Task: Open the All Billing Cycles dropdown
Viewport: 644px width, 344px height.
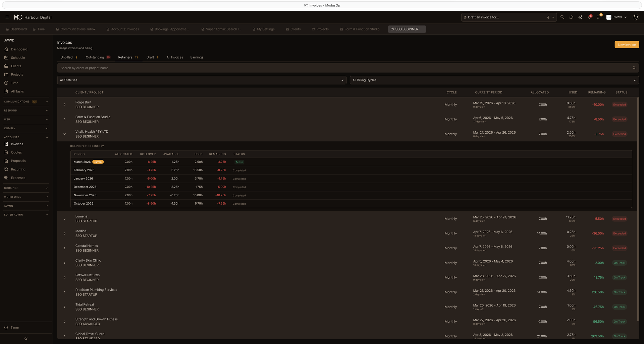Action: tap(493, 80)
